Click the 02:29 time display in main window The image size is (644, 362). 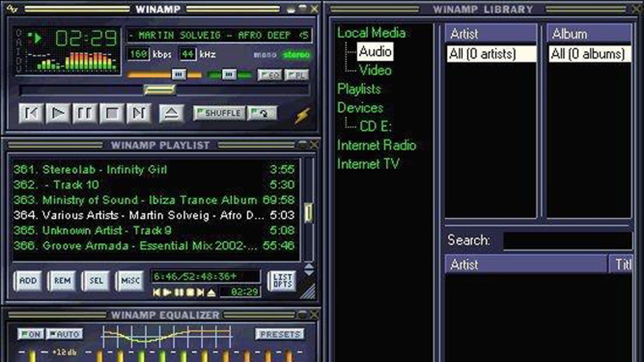(x=87, y=38)
